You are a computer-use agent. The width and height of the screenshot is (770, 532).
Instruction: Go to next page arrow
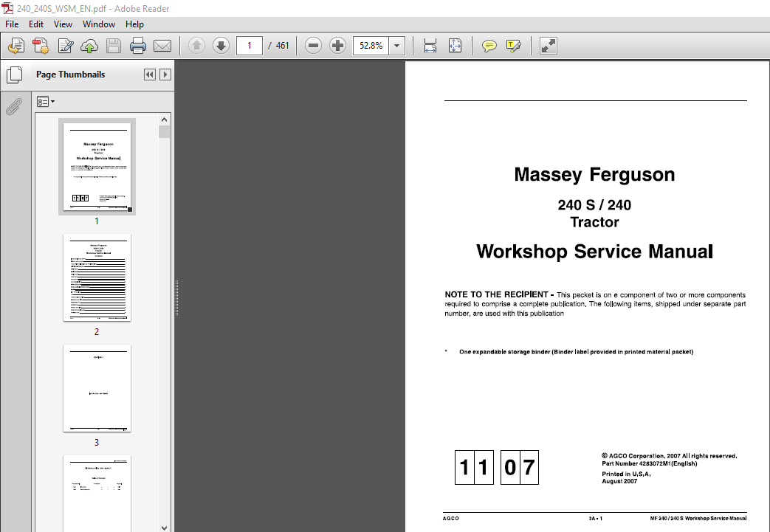click(x=221, y=46)
